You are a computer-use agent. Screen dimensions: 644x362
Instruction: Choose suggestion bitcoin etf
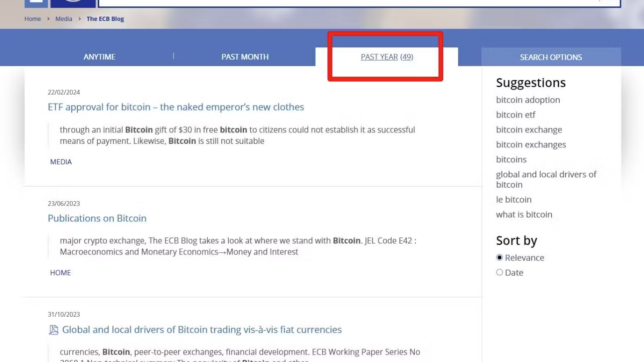click(x=515, y=115)
